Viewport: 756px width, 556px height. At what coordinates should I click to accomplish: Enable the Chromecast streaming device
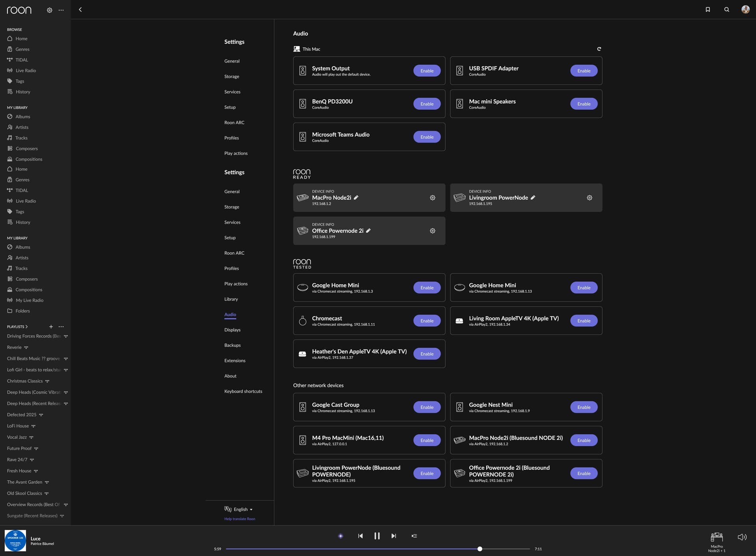pyautogui.click(x=427, y=321)
